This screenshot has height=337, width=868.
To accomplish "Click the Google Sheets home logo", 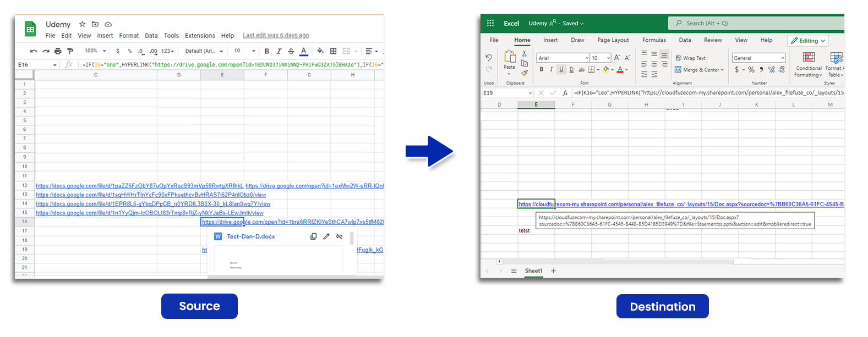I will 30,29.
